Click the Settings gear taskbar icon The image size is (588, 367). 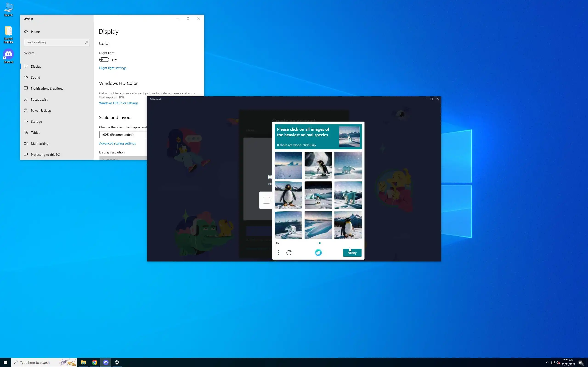(x=117, y=362)
